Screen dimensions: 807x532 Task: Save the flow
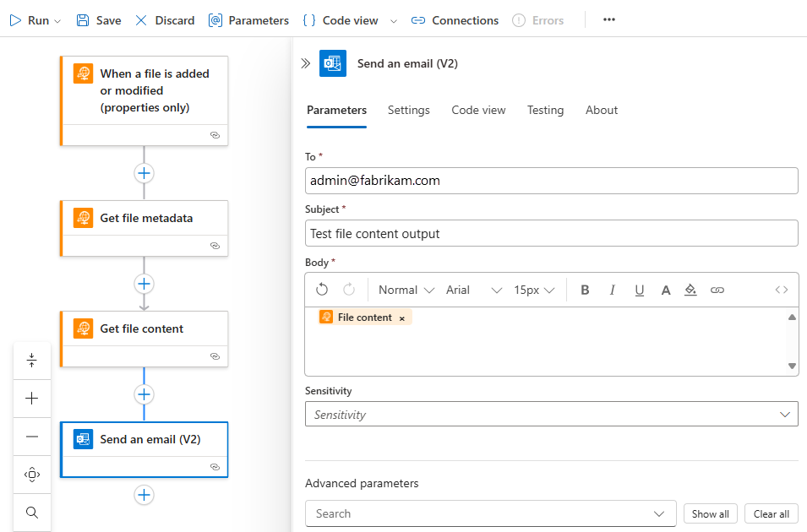point(97,19)
